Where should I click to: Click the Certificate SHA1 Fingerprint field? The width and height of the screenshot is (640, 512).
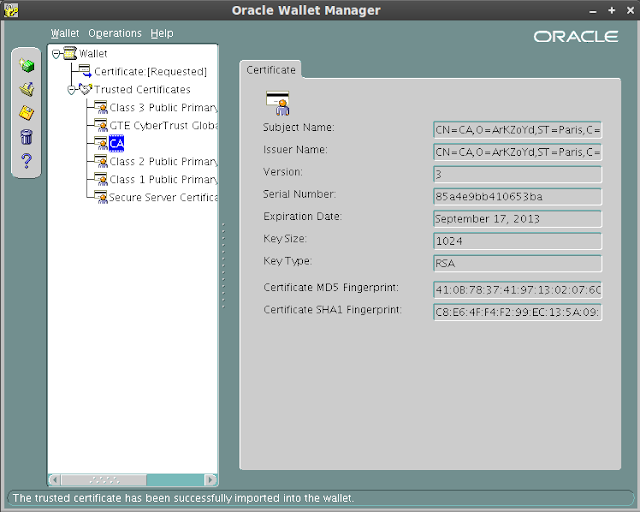point(517,312)
